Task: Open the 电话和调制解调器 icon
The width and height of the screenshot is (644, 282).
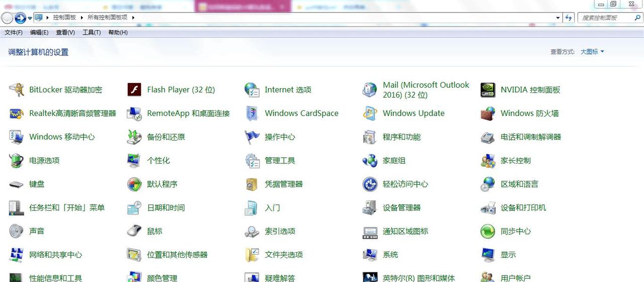Action: click(x=488, y=137)
